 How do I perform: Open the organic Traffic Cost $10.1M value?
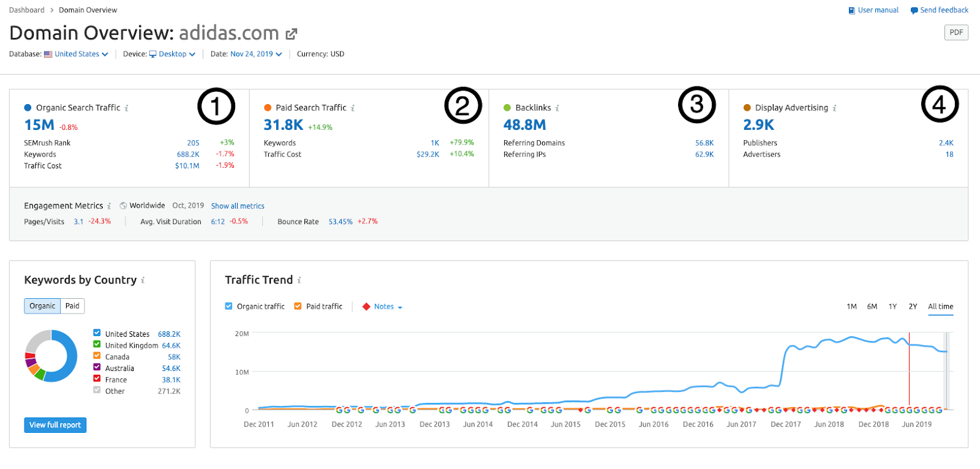pos(187,166)
